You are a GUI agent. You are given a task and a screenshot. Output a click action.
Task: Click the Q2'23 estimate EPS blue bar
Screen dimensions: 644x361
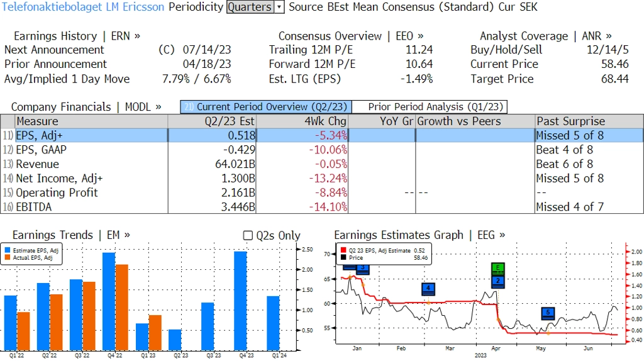pyautogui.click(x=175, y=340)
